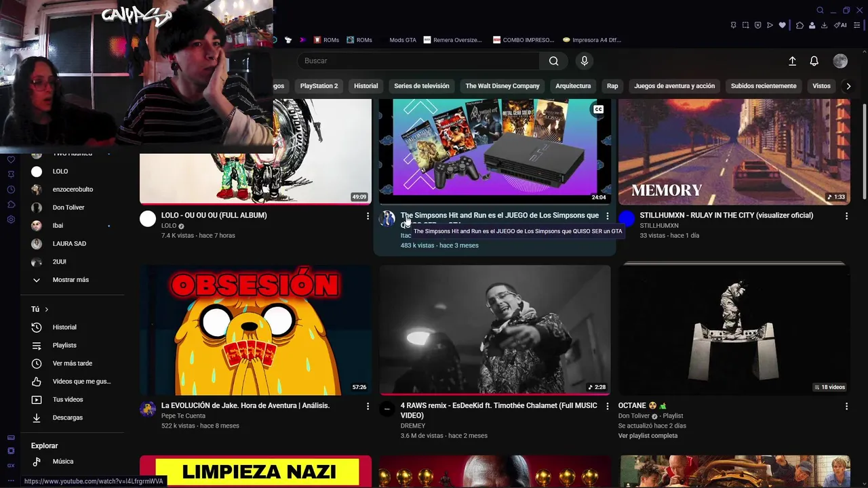This screenshot has width=868, height=488.
Task: Open the browser pinboard pin icon in toolbar
Action: [733, 25]
